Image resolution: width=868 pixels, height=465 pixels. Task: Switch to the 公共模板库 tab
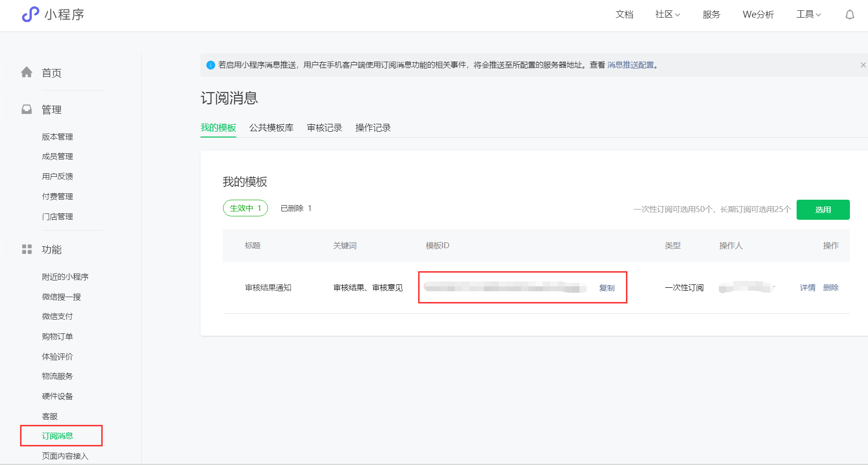(271, 128)
